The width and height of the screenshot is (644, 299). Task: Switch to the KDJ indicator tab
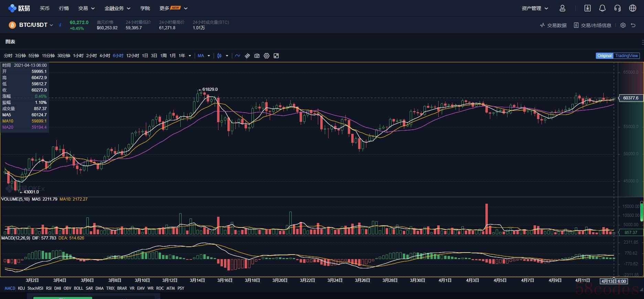pos(21,288)
